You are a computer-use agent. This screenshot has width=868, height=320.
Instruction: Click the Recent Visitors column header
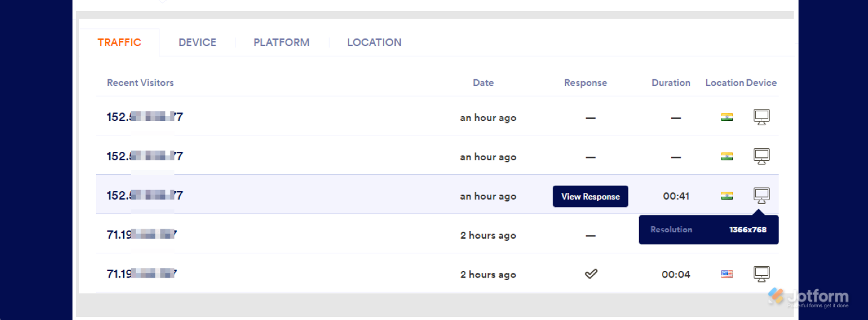tap(140, 83)
